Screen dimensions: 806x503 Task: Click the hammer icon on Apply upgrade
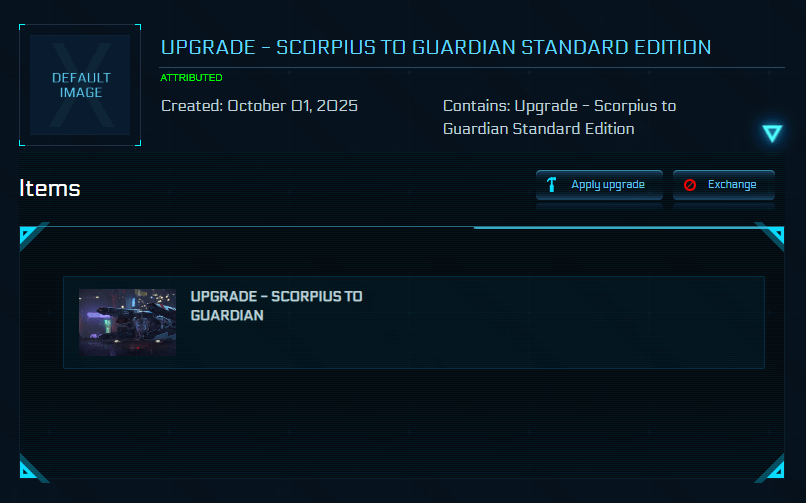pyautogui.click(x=552, y=184)
